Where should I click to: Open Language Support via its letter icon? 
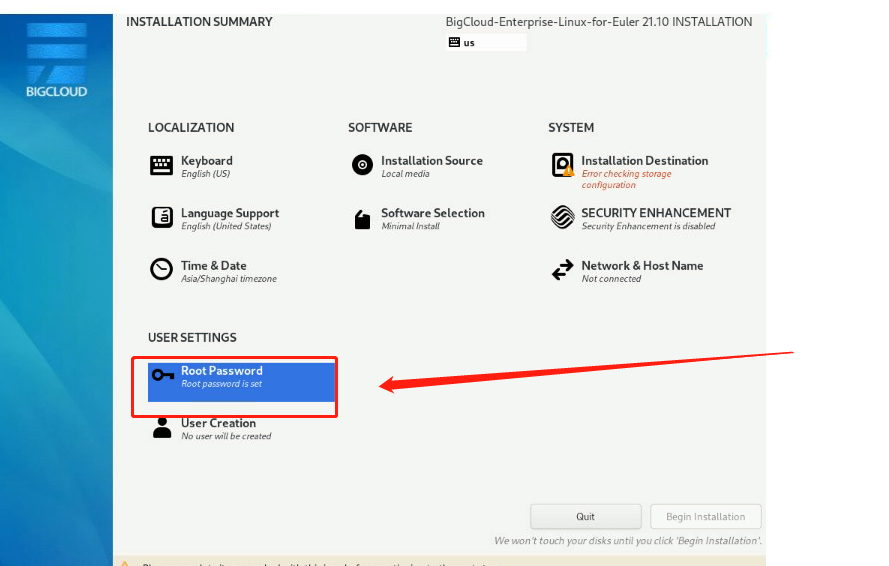click(161, 218)
